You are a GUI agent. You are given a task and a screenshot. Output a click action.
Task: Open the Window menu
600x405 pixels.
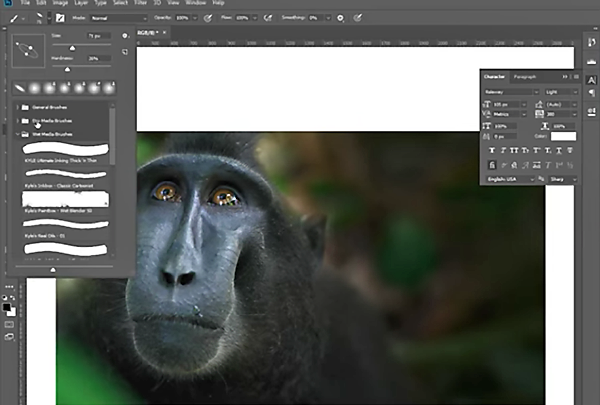coord(196,3)
